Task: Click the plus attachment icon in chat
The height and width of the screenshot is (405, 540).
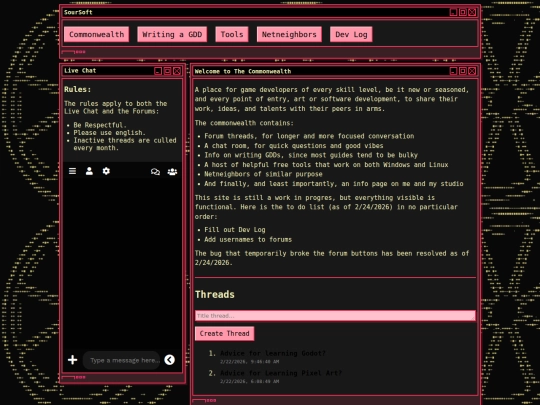Action: [72, 360]
